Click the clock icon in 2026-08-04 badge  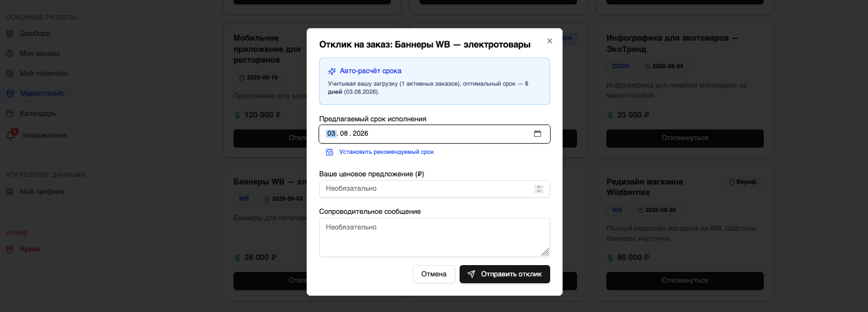click(648, 66)
